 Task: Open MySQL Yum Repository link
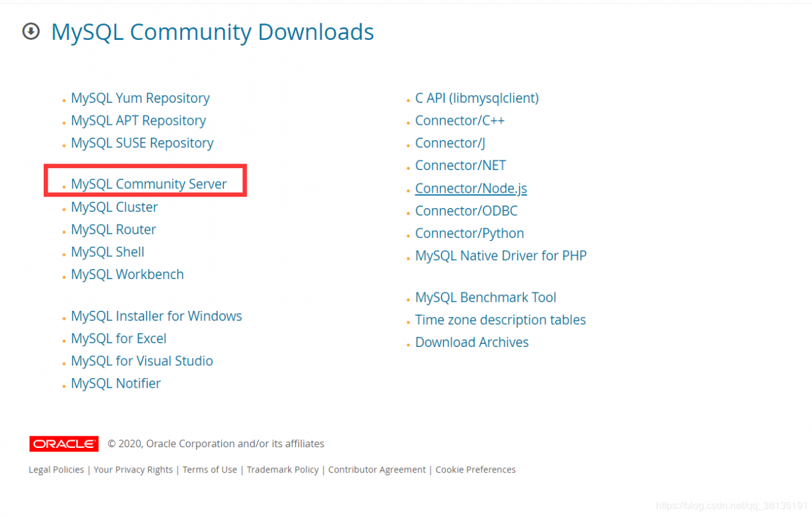point(140,98)
